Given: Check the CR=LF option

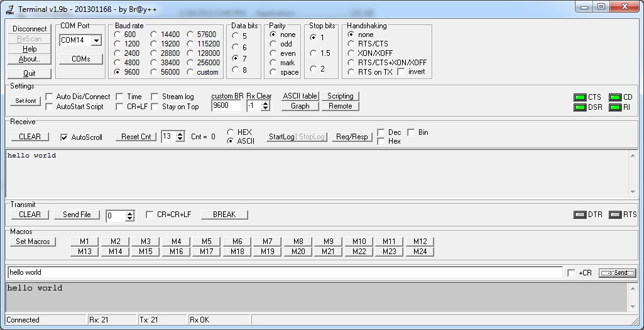Looking at the screenshot, I should coord(119,107).
